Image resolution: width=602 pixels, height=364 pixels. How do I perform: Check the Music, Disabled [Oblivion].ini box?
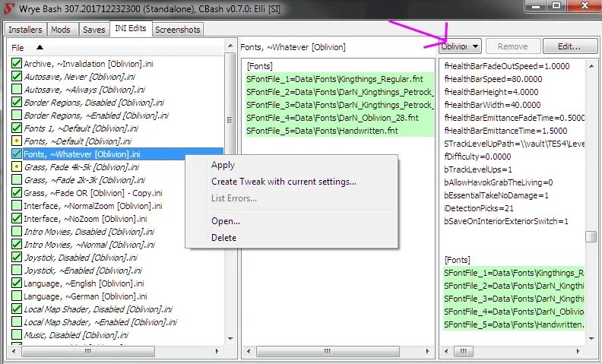coord(17,335)
